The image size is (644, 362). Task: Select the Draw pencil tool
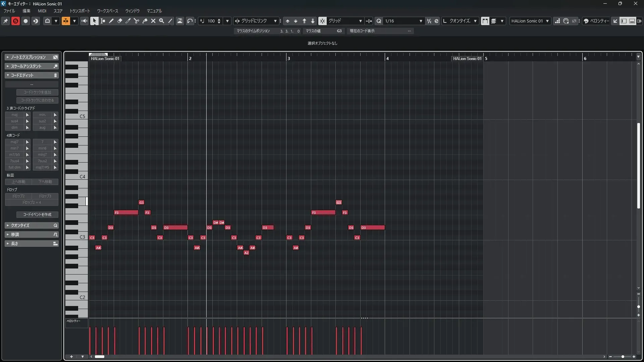pos(111,21)
